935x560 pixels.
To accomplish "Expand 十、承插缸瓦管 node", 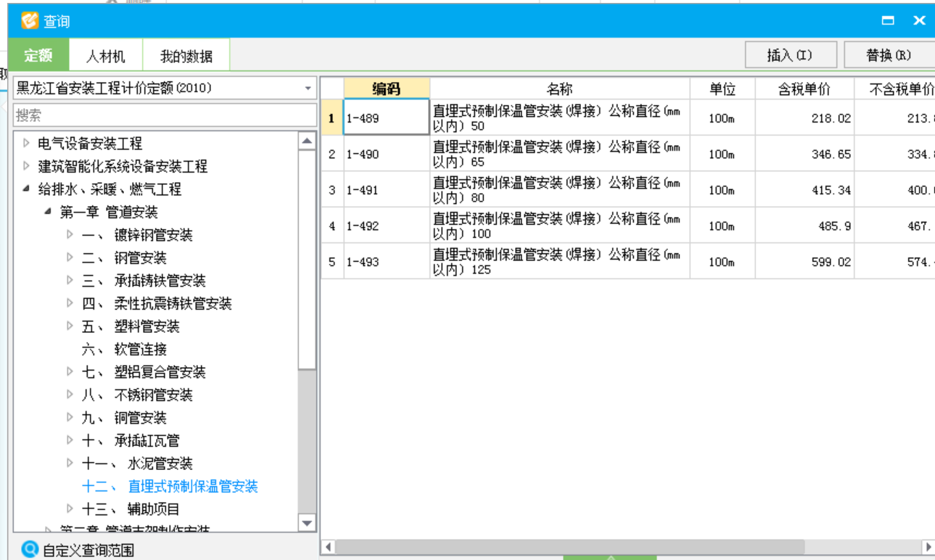I will [x=70, y=440].
